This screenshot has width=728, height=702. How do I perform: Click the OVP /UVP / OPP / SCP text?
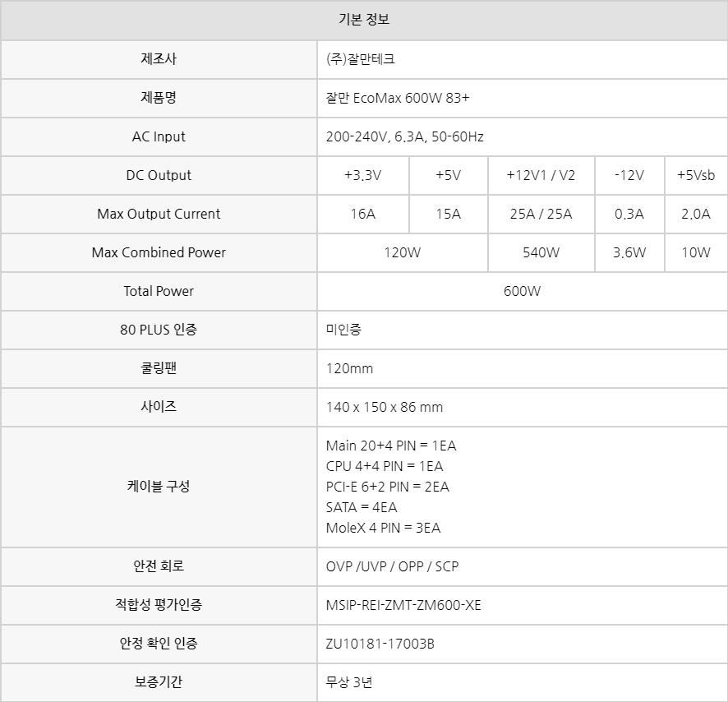[x=392, y=566]
